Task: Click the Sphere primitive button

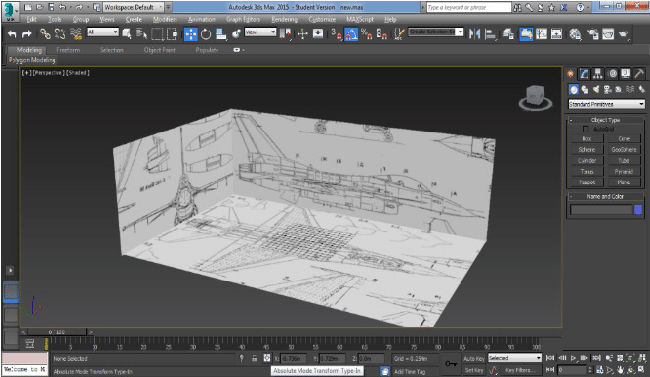Action: (587, 149)
